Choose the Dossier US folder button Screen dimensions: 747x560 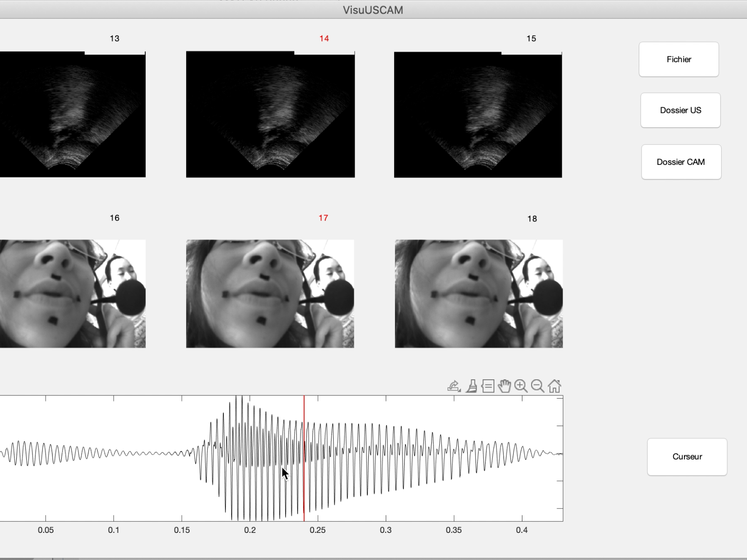(x=680, y=110)
